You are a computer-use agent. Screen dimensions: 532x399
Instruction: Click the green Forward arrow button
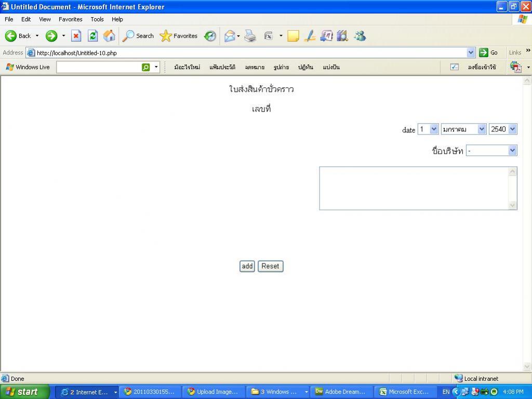tap(51, 36)
